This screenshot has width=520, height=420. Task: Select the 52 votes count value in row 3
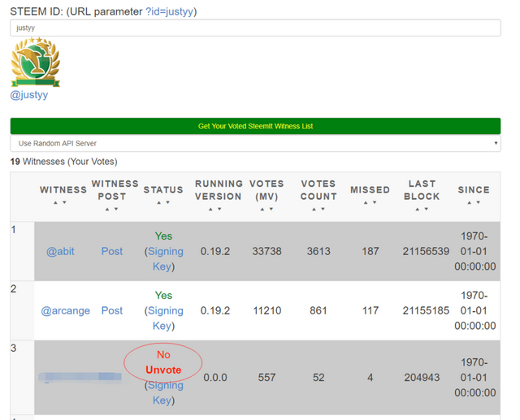(318, 378)
